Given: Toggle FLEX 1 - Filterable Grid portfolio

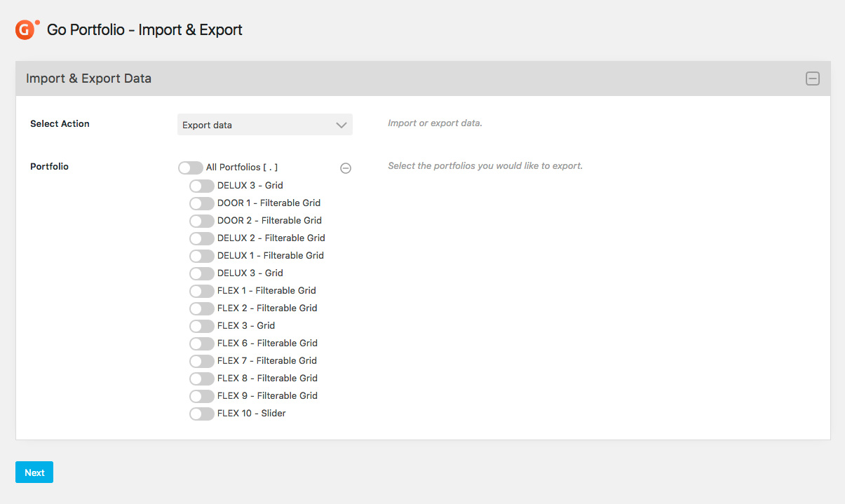Looking at the screenshot, I should 201,291.
